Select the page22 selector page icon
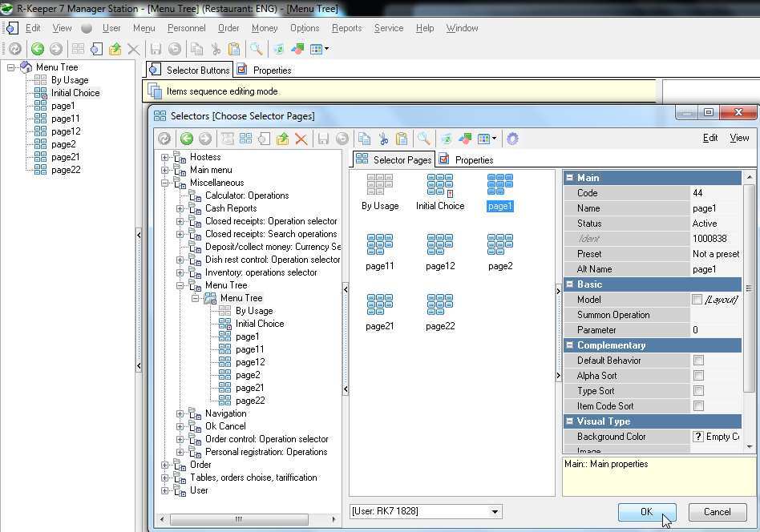The height and width of the screenshot is (532, 760). click(440, 304)
